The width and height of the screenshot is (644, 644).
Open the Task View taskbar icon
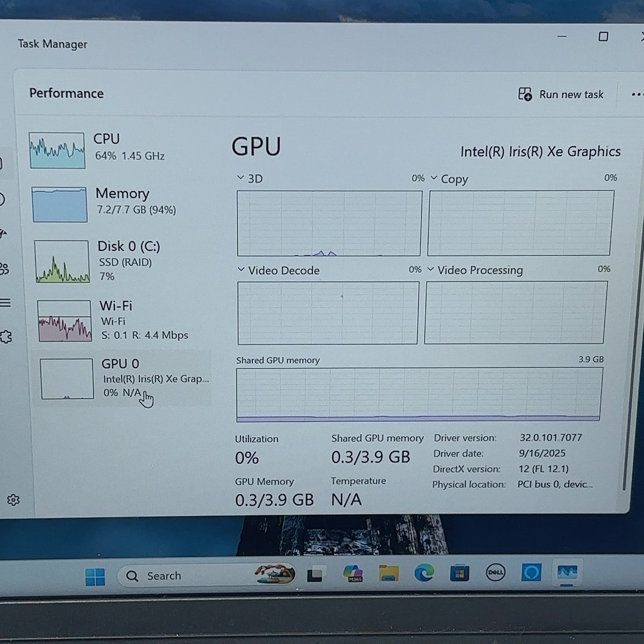pyautogui.click(x=315, y=575)
